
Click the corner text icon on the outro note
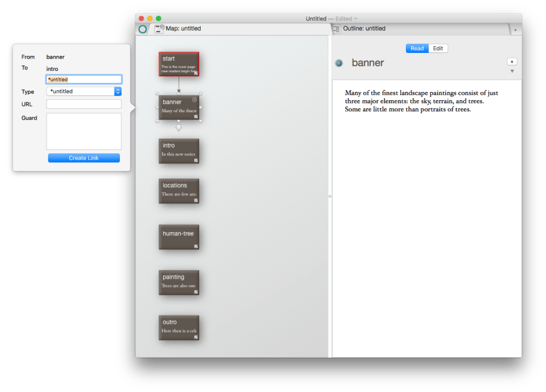(x=196, y=337)
